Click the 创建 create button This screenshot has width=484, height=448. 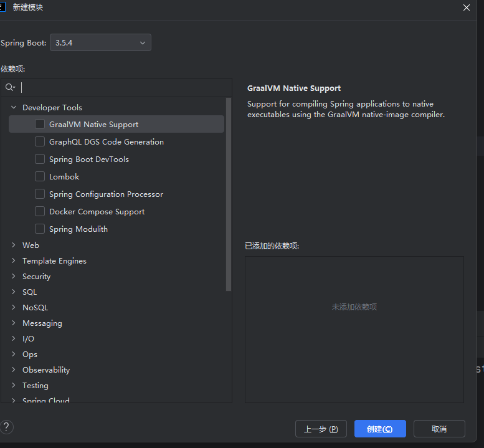pyautogui.click(x=380, y=429)
